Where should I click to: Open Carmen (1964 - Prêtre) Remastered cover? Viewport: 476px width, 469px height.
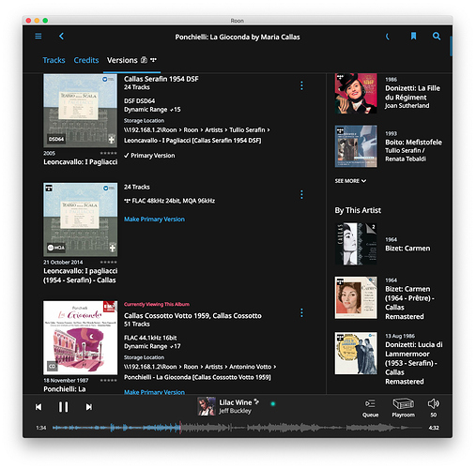click(356, 297)
